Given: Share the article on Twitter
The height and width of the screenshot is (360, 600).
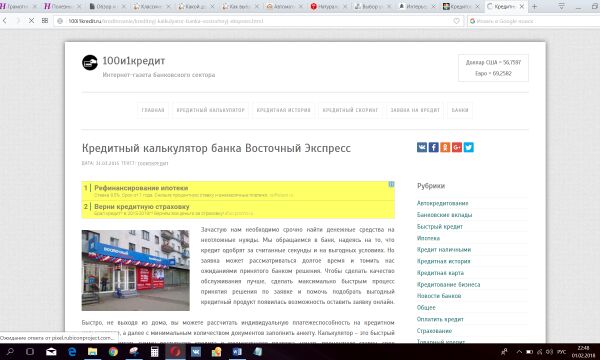Looking at the screenshot, I should (x=469, y=147).
